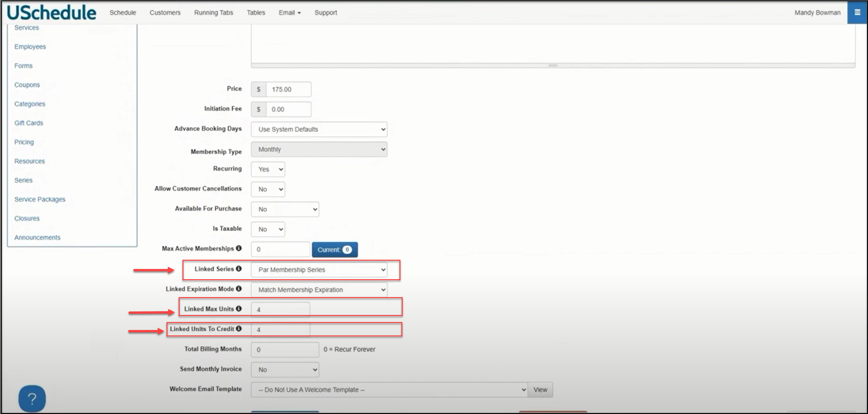The image size is (868, 414).
Task: Click the View button beside welcome template
Action: pyautogui.click(x=540, y=390)
